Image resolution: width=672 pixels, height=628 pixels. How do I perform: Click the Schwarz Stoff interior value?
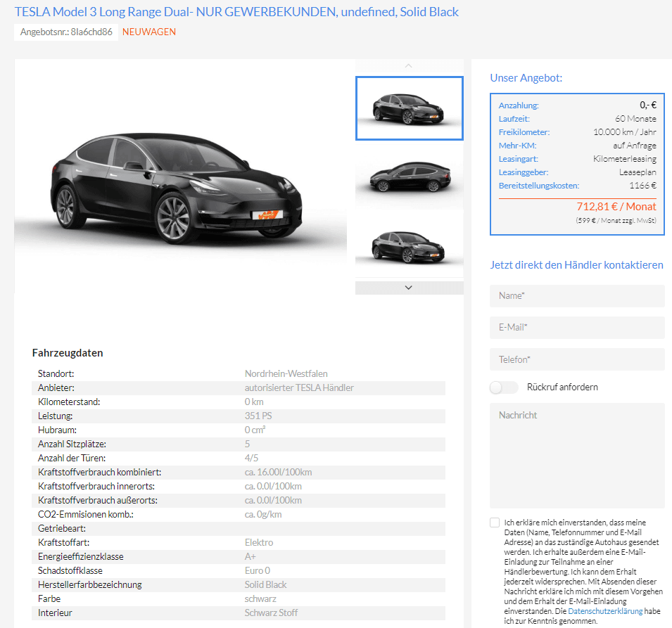pos(271,613)
